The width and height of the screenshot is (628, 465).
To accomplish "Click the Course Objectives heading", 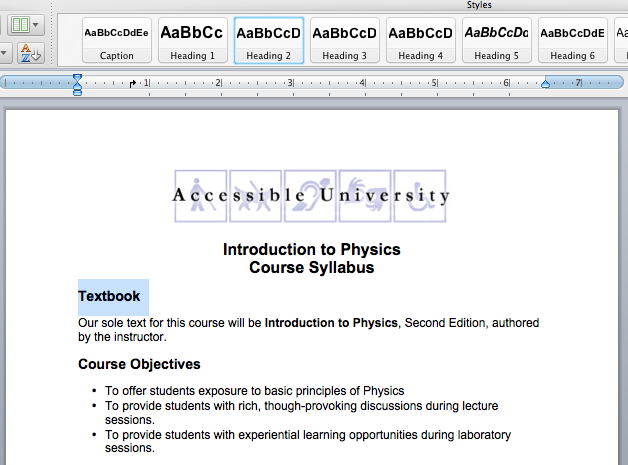I will pos(139,364).
